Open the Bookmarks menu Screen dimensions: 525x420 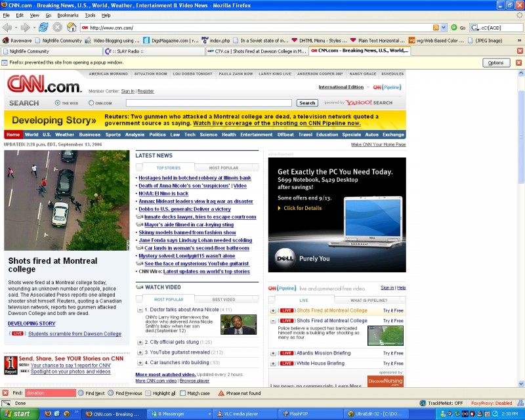pyautogui.click(x=68, y=15)
